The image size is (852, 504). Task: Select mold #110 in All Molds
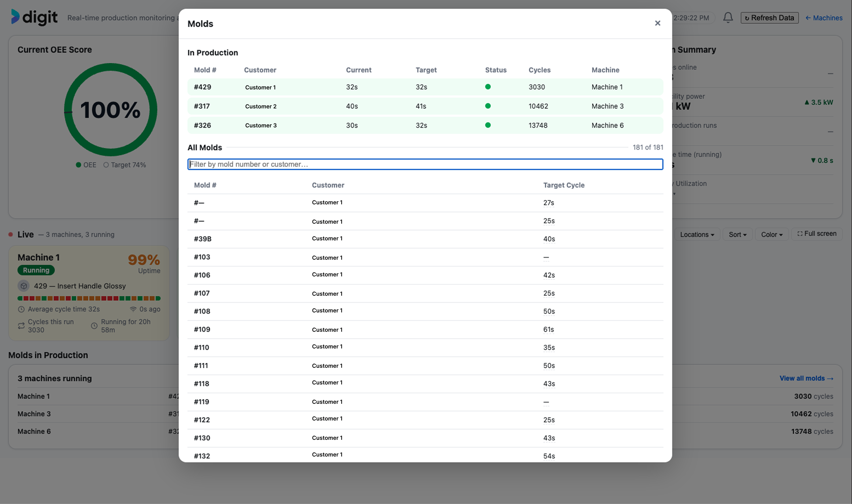[x=425, y=347]
